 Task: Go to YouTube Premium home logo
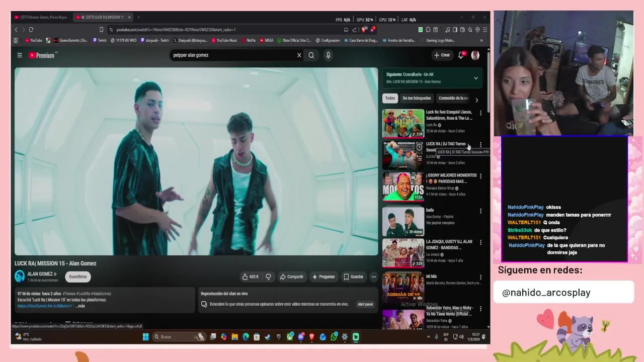click(41, 55)
